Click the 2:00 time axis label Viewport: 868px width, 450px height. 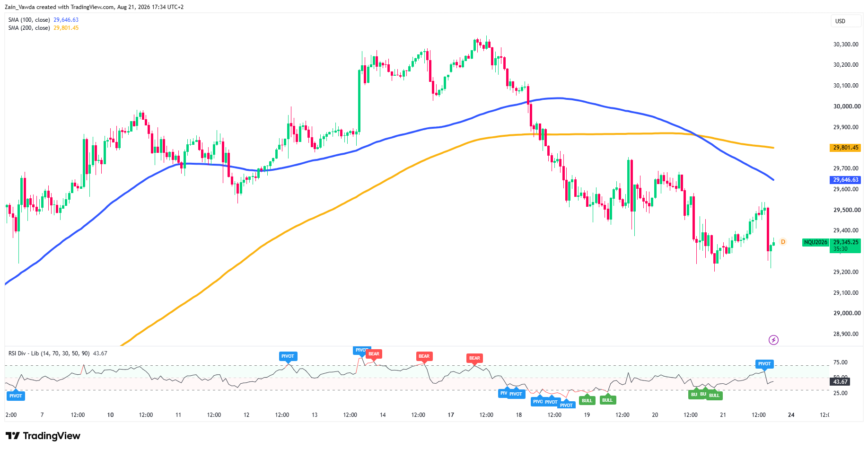(x=11, y=415)
